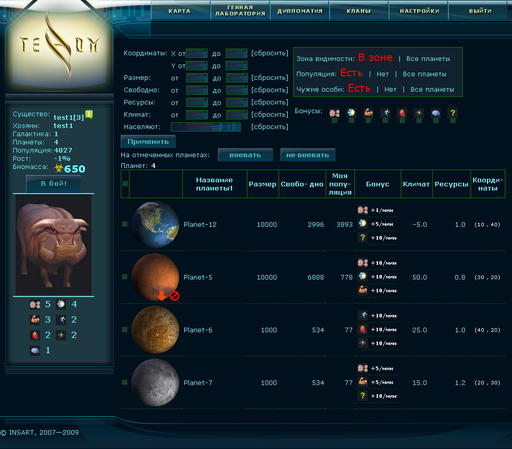
Task: Open the Дипломатия menu tab
Action: pos(300,11)
